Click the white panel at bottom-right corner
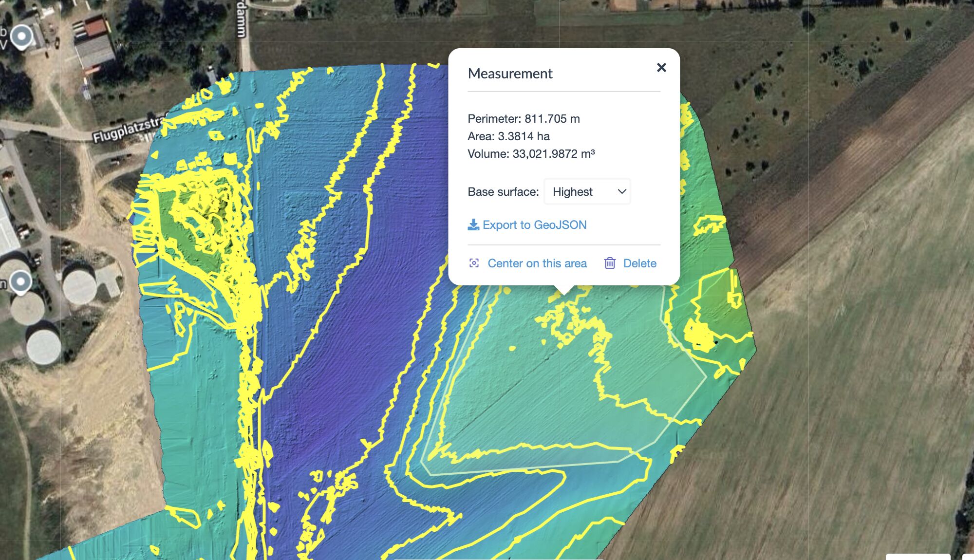Image resolution: width=974 pixels, height=560 pixels. click(x=918, y=557)
